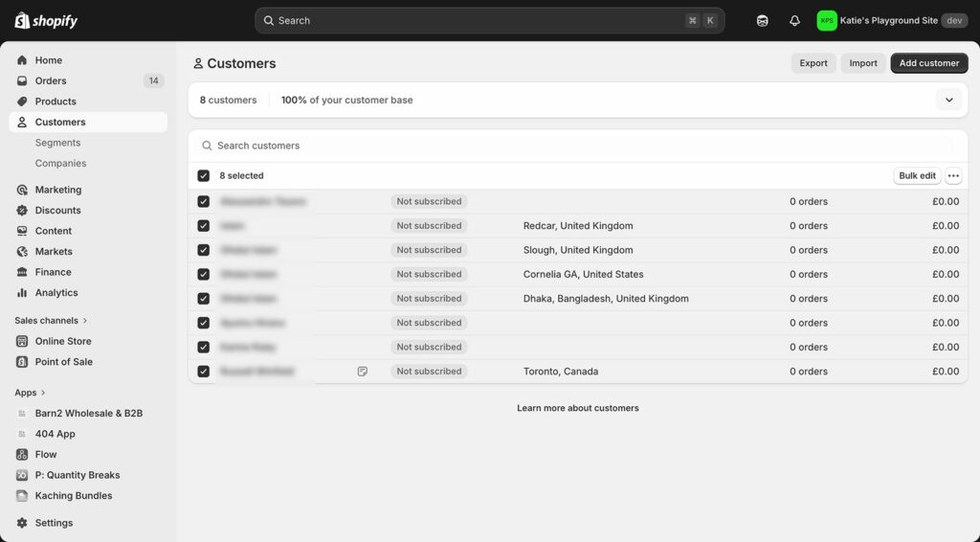Click the Customers person icon in sidebar

point(22,122)
